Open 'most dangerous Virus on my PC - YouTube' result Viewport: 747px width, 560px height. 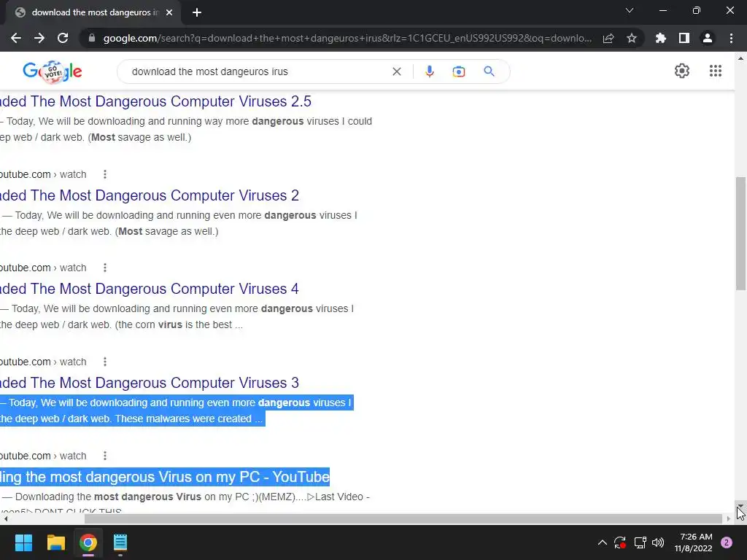(164, 477)
